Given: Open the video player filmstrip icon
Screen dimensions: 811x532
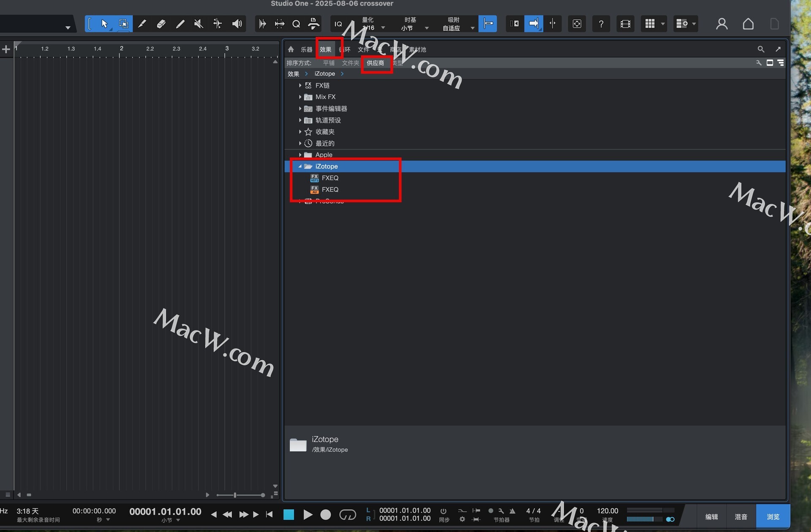Looking at the screenshot, I should click(x=625, y=24).
